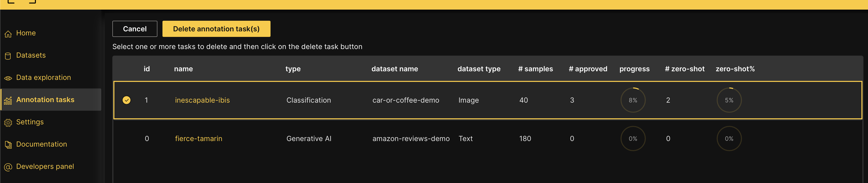Click the Generative AI type cell
The image size is (868, 183).
(x=309, y=139)
